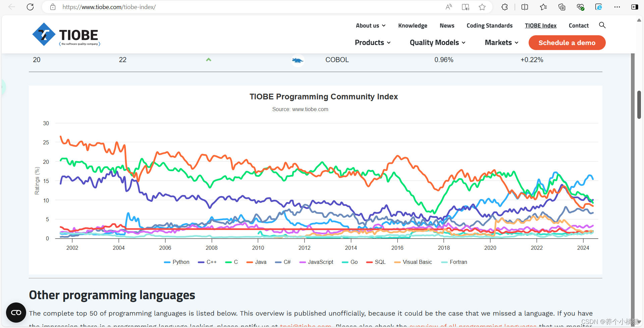The height and width of the screenshot is (328, 644).
Task: Toggle Fortran series in chart legend
Action: coord(454,262)
